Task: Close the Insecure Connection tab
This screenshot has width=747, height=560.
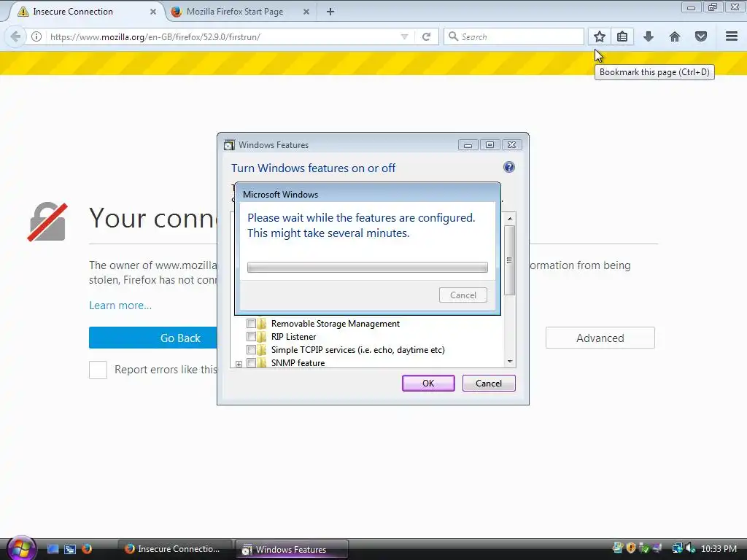Action: (153, 12)
